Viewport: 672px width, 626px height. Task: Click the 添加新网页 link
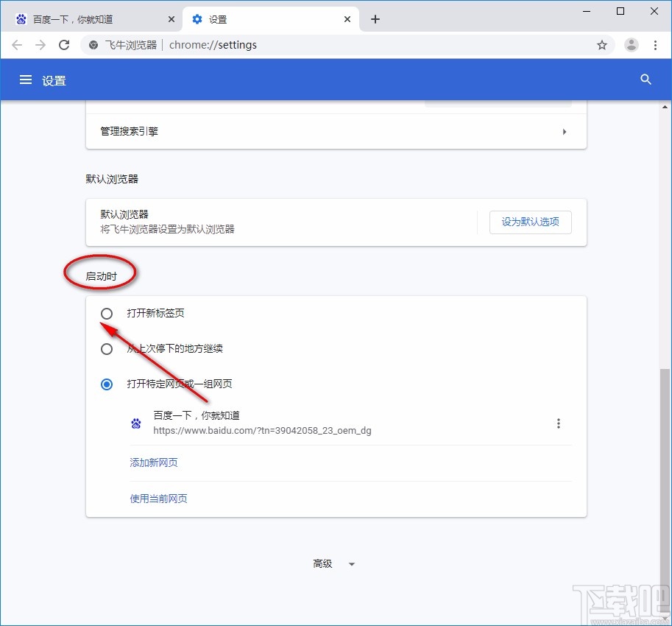[153, 463]
